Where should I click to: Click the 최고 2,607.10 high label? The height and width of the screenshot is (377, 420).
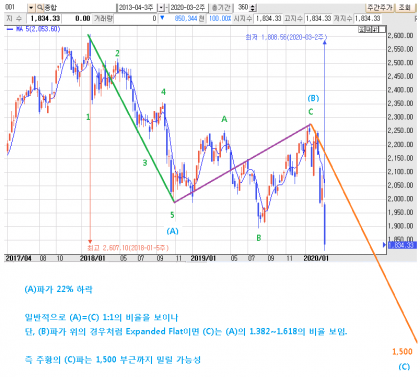coord(128,248)
